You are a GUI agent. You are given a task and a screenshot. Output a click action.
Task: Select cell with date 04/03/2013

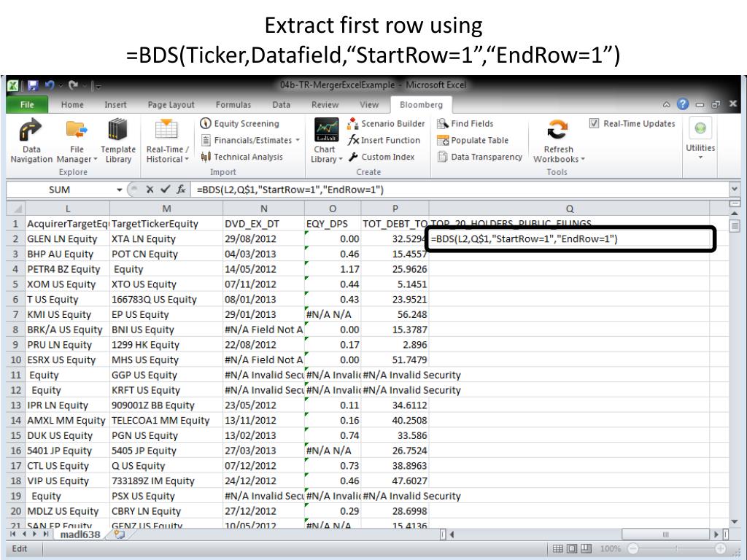click(263, 254)
